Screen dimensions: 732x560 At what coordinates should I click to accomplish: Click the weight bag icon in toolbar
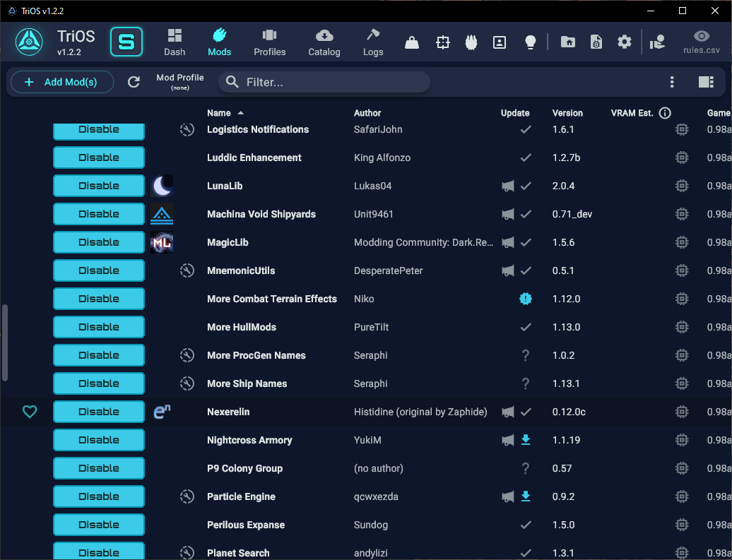(412, 42)
